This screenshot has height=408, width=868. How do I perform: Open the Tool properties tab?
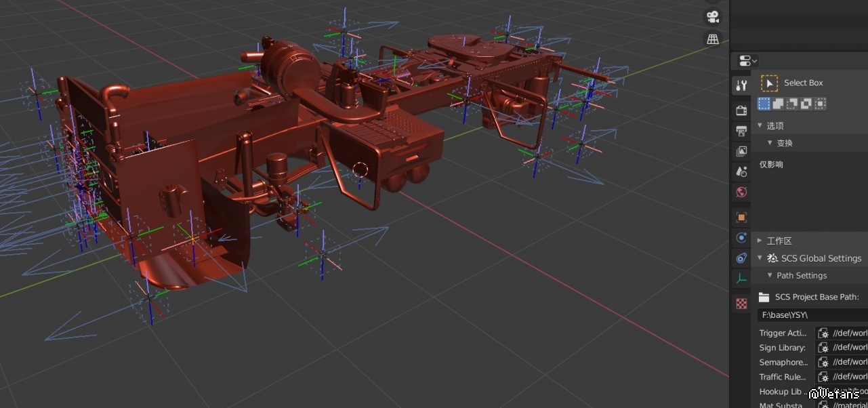click(x=741, y=85)
